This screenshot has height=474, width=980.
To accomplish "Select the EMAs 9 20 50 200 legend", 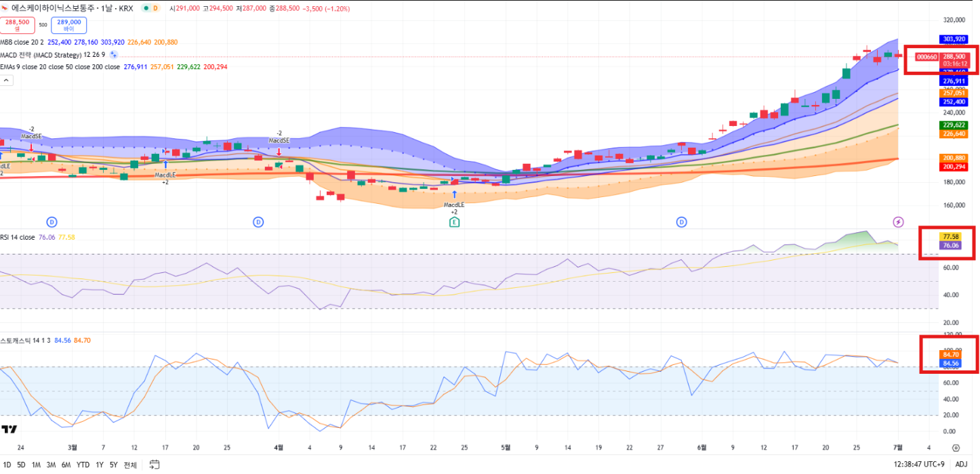I will (60, 67).
